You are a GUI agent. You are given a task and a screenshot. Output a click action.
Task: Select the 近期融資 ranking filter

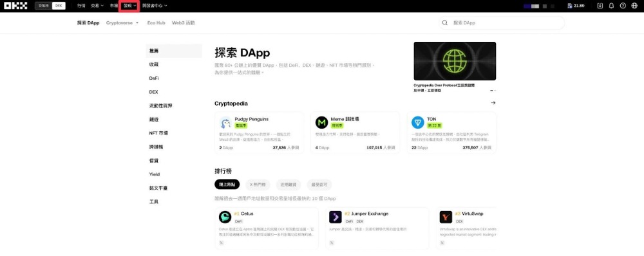point(289,185)
